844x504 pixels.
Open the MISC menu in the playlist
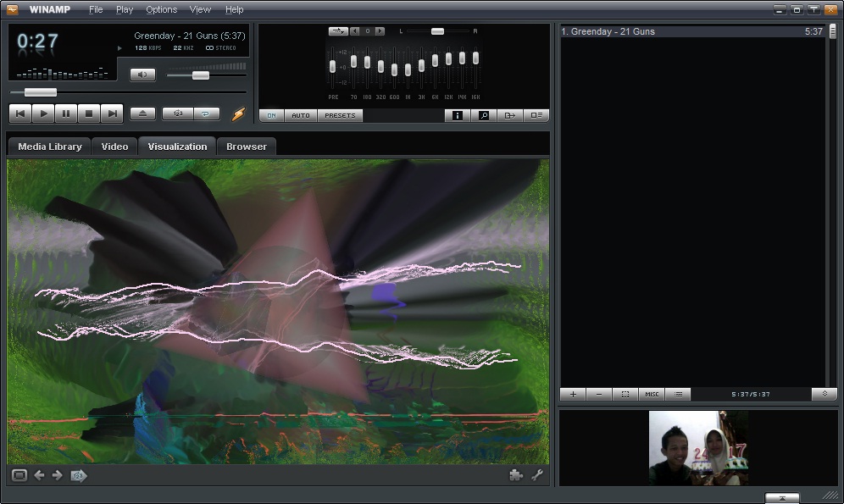coord(652,394)
